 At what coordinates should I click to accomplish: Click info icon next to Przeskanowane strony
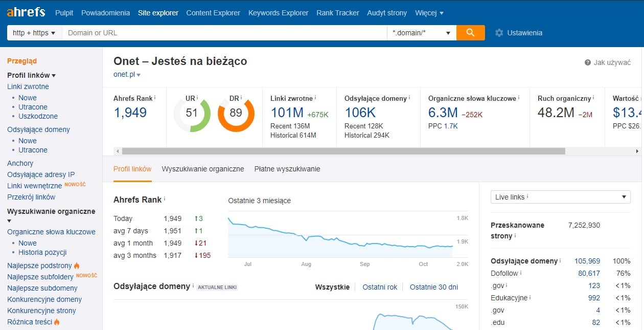pos(515,236)
